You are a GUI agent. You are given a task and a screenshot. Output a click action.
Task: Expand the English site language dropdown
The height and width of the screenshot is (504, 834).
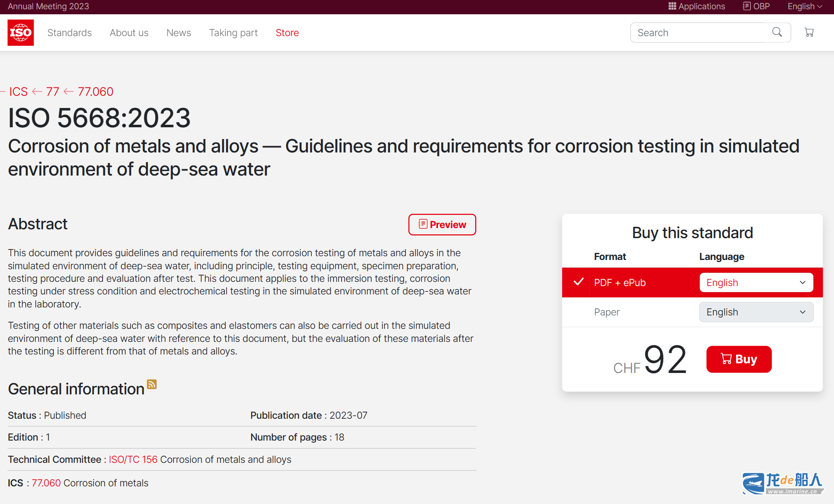[805, 6]
